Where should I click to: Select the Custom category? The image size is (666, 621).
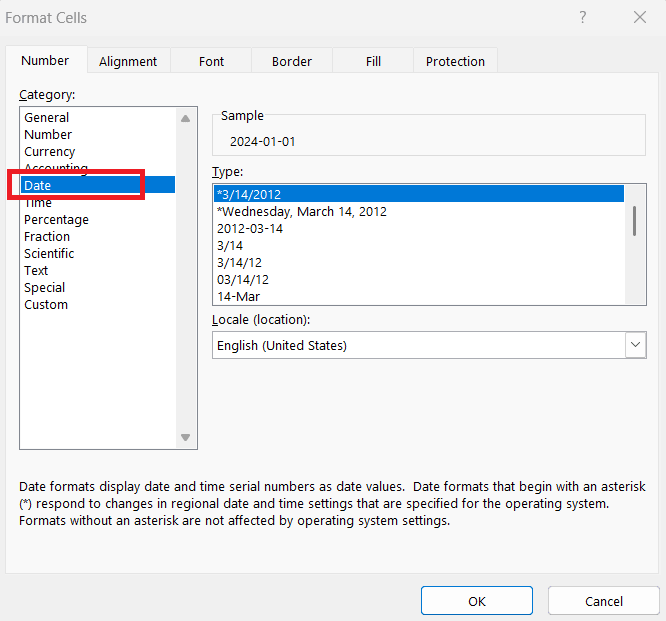(46, 304)
